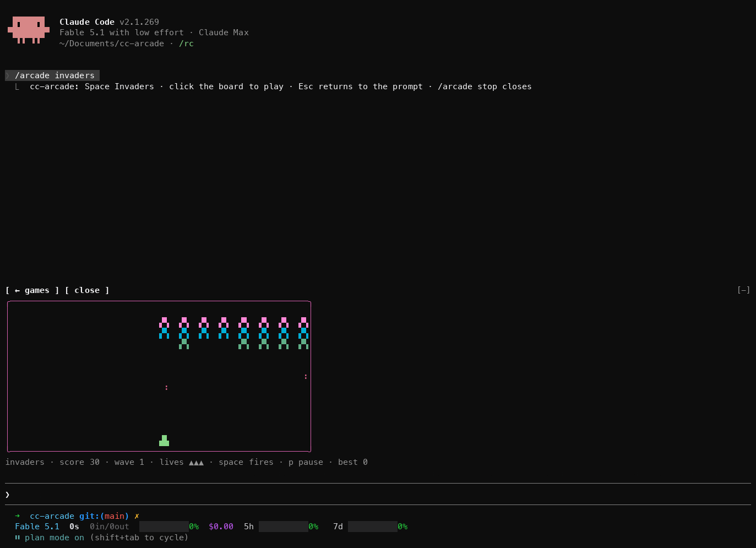
Task: Click the green player cannon ship
Action: tap(164, 441)
